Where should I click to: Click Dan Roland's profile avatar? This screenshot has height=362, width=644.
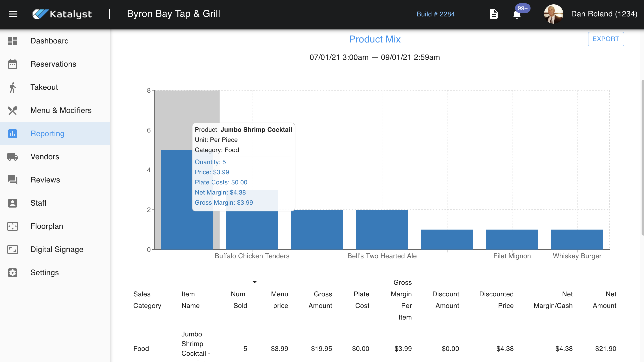pos(553,14)
